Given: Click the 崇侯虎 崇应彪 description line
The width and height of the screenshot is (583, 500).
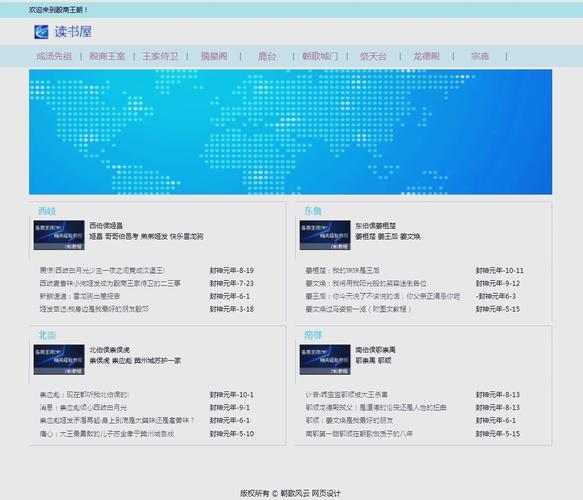Looking at the screenshot, I should tap(135, 361).
